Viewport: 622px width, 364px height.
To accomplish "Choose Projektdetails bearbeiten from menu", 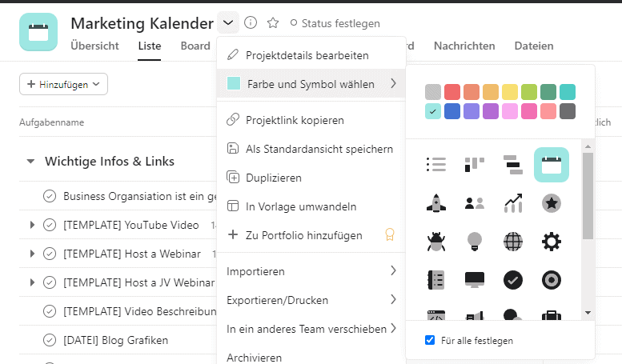I will pos(311,55).
